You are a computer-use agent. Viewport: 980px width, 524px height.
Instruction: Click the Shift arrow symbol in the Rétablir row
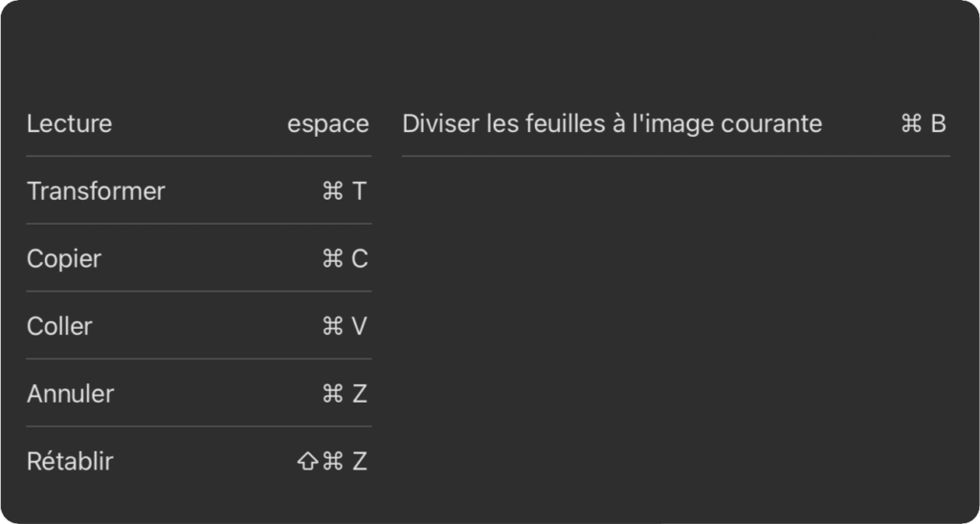(x=307, y=462)
